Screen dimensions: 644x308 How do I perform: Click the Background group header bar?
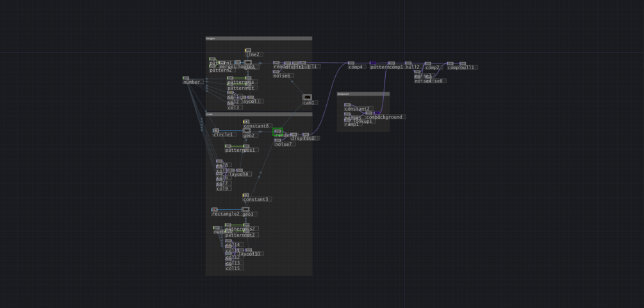363,94
